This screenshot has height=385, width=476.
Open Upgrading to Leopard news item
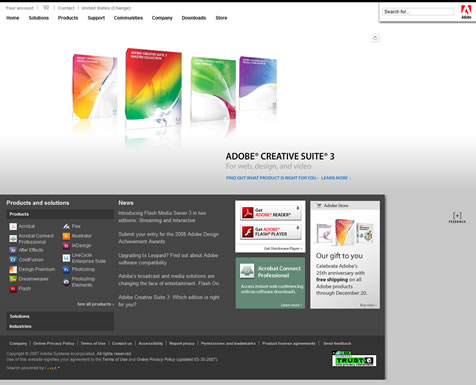(x=168, y=259)
